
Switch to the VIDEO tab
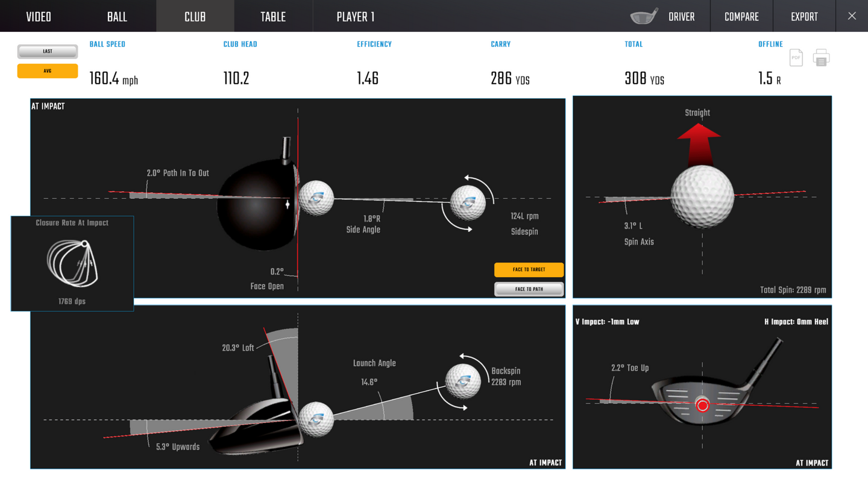39,17
